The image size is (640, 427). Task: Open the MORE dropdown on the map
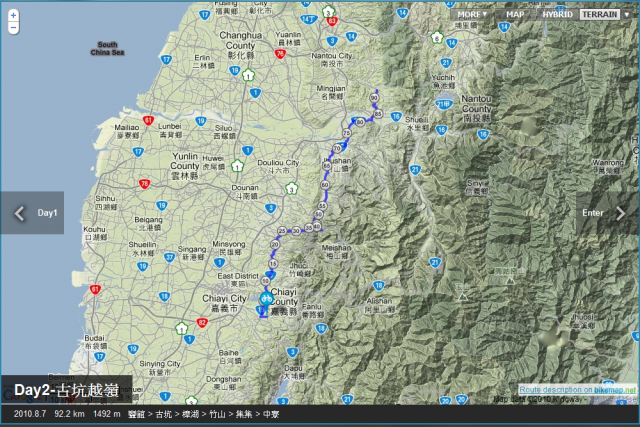tap(472, 14)
